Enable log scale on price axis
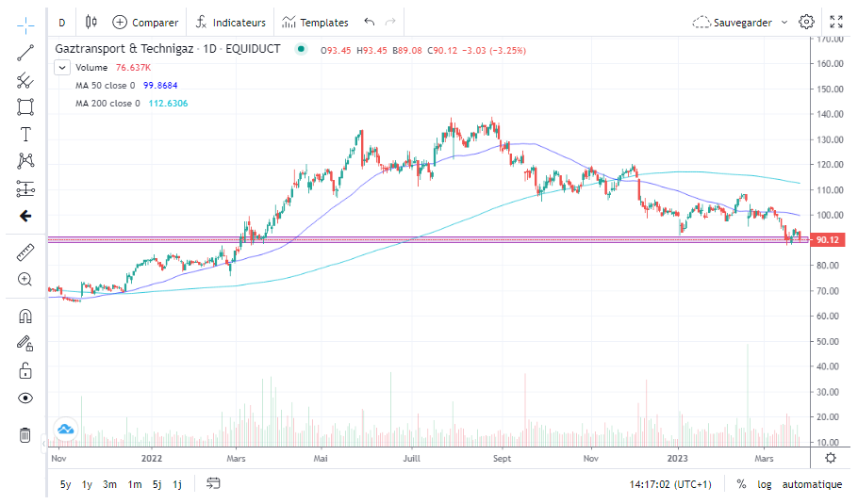This screenshot has height=504, width=858. [764, 484]
